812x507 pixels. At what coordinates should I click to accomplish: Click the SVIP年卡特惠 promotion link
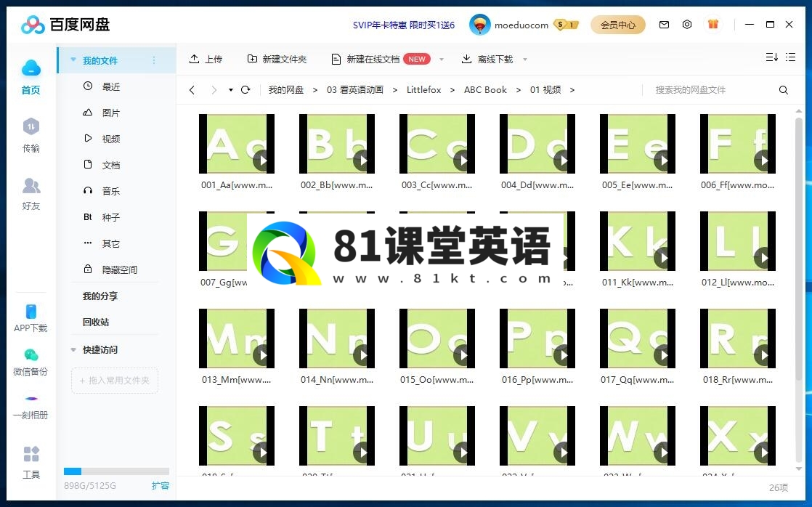(x=403, y=25)
